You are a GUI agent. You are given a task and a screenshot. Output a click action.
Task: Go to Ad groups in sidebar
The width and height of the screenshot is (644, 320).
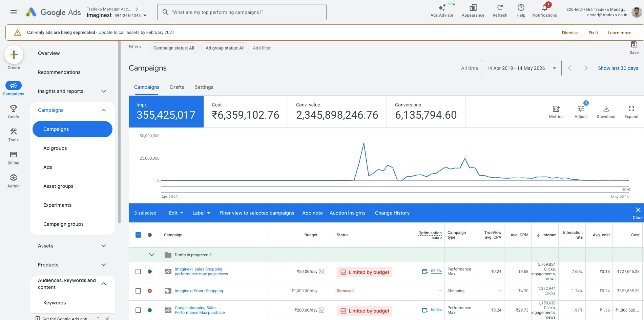(55, 148)
